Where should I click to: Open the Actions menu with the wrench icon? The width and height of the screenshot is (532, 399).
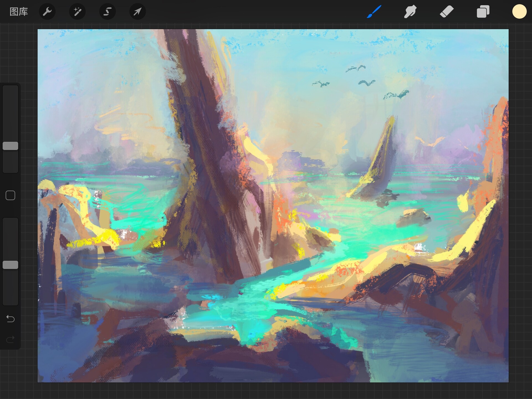47,11
